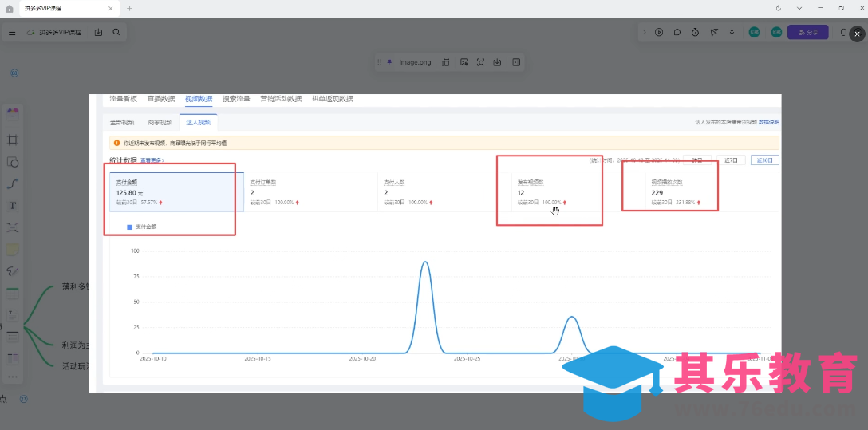The image size is (868, 430).
Task: Click the play presentation icon in header
Action: point(659,33)
